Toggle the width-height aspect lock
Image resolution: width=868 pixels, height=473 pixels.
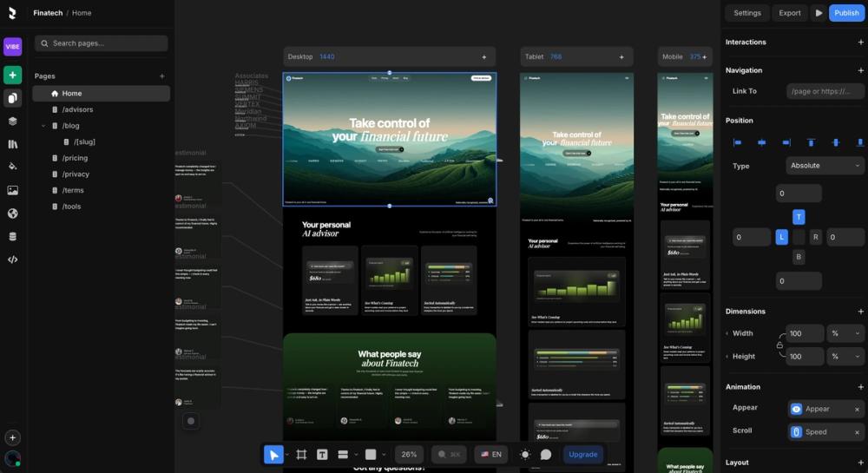tap(779, 345)
